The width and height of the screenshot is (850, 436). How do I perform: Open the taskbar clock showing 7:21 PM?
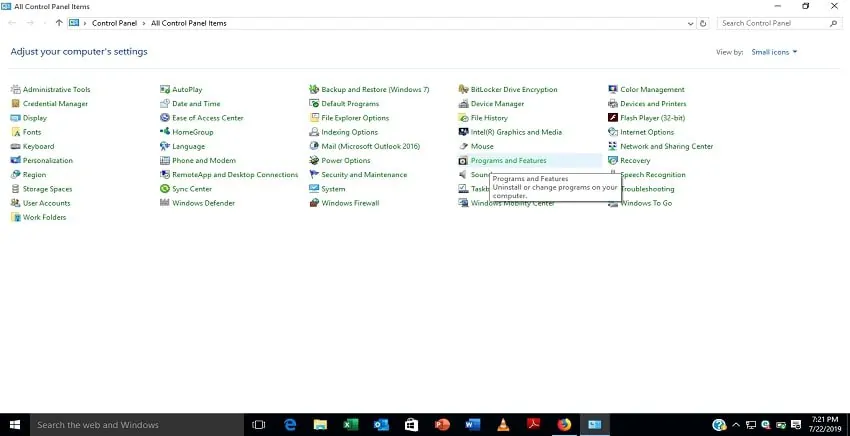[x=826, y=425]
